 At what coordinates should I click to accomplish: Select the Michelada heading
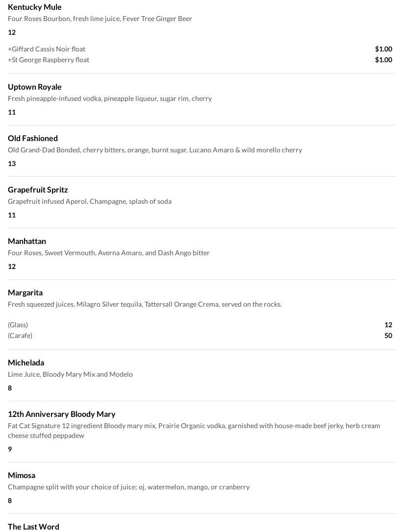26,363
